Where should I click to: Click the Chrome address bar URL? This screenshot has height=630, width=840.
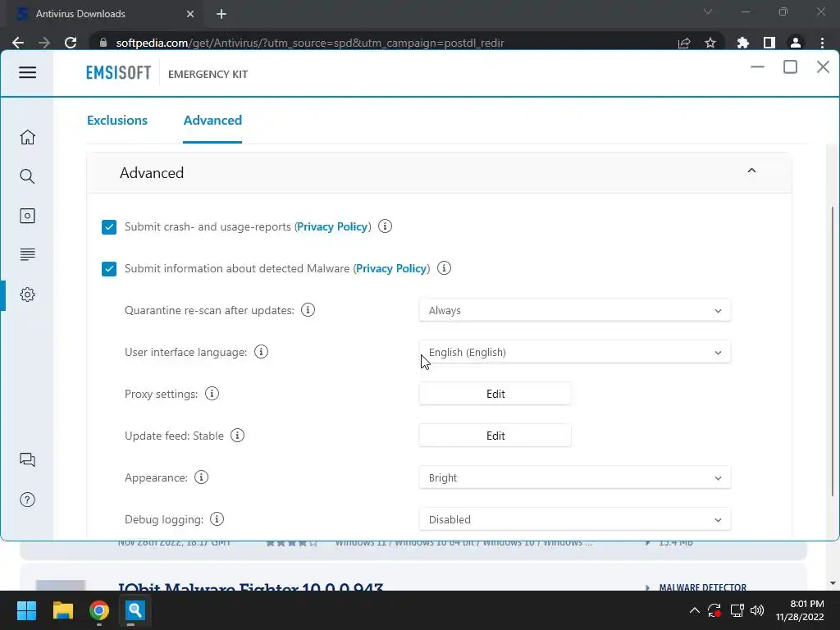pos(309,43)
